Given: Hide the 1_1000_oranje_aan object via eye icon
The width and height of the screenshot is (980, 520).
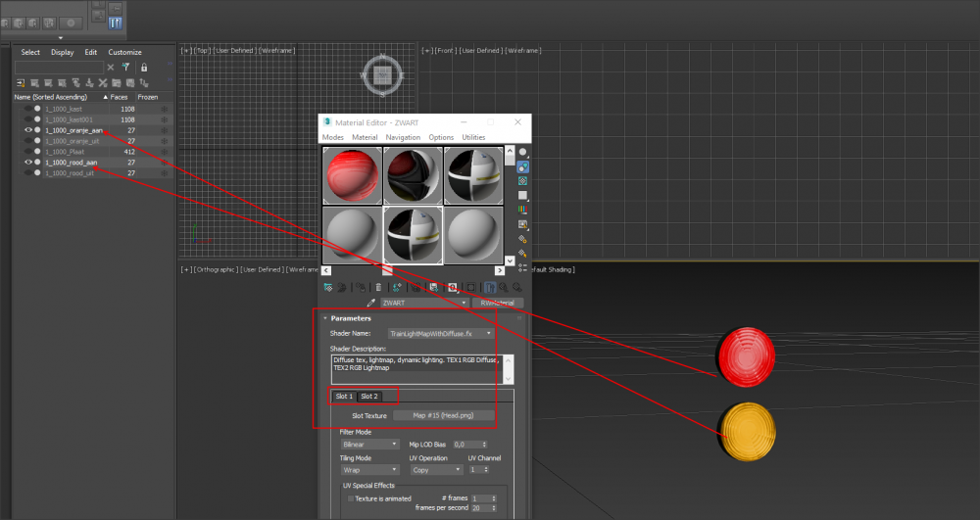Looking at the screenshot, I should [x=28, y=130].
